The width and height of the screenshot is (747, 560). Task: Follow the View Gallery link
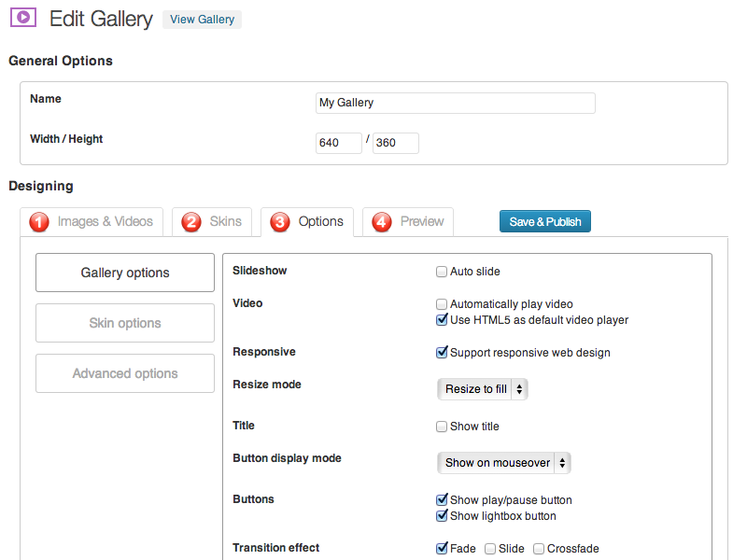202,20
